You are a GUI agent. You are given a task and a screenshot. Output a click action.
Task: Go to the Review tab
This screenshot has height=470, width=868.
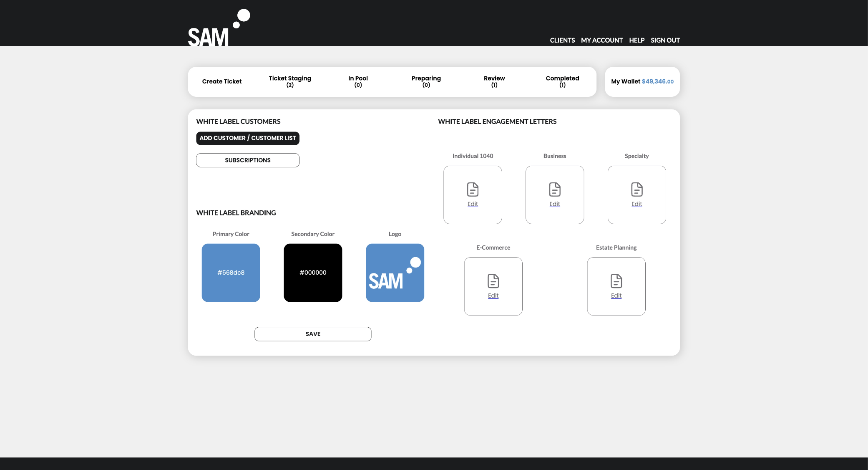[x=494, y=81]
